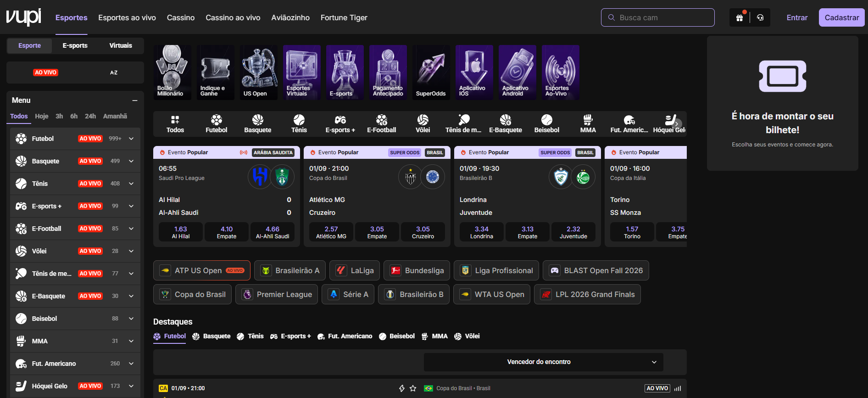Select the Futebol icon in sports bar

pos(217,120)
